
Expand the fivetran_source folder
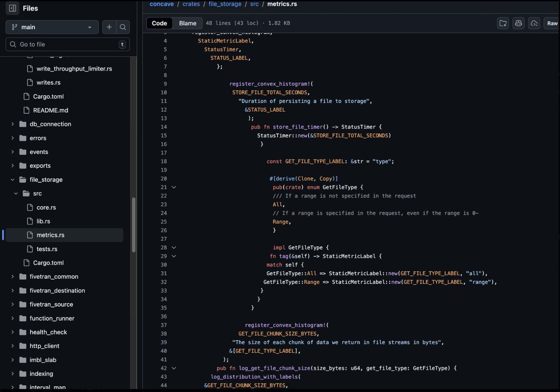[x=13, y=304]
